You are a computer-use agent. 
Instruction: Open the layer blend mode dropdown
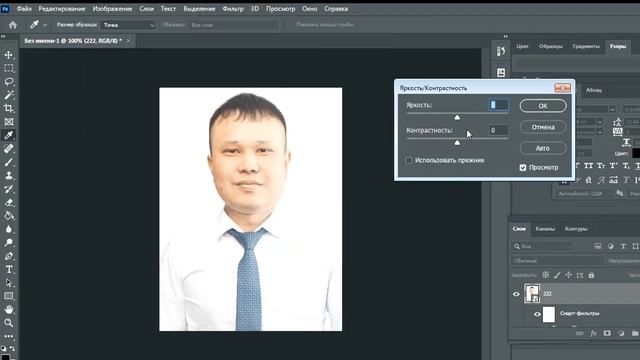[x=557, y=260]
